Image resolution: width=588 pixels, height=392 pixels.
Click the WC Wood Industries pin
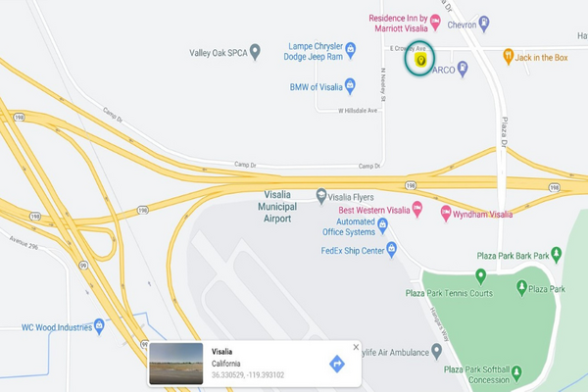click(99, 326)
